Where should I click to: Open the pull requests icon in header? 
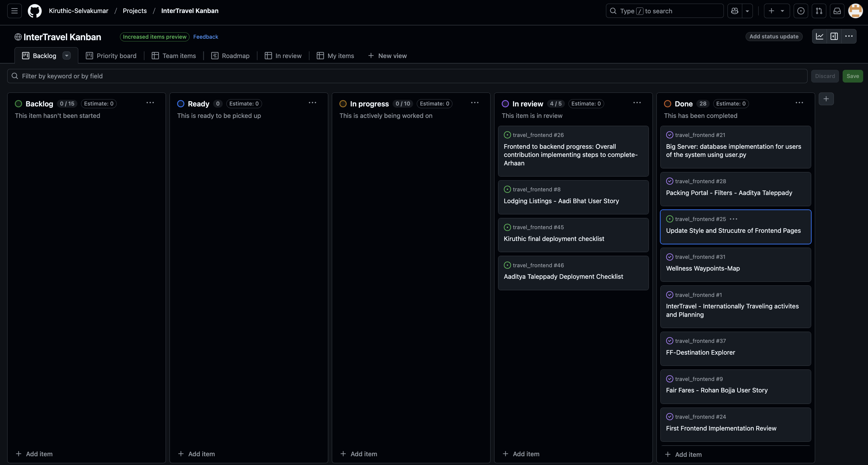819,11
